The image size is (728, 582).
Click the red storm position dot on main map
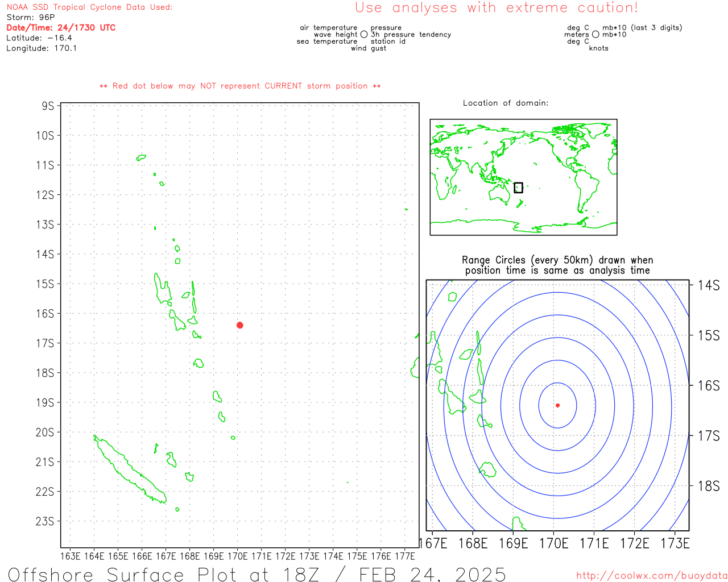240,325
